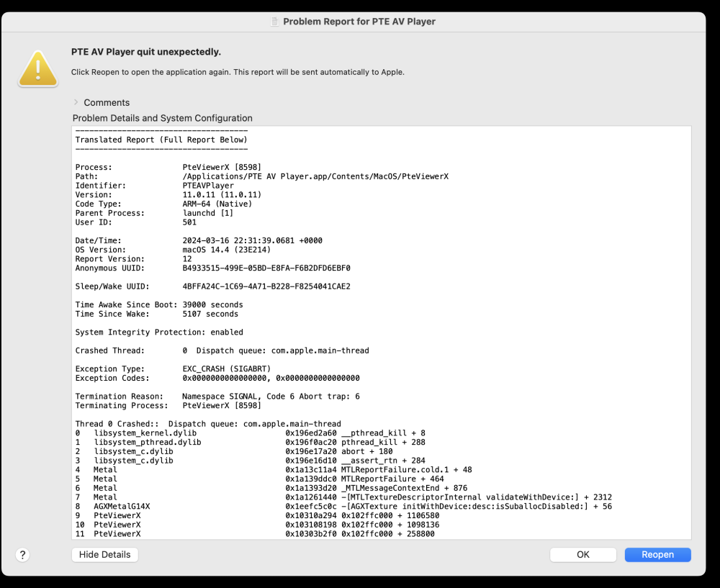Click the Anonymous UUID value
Viewport: 720px width, 588px height.
tap(266, 268)
